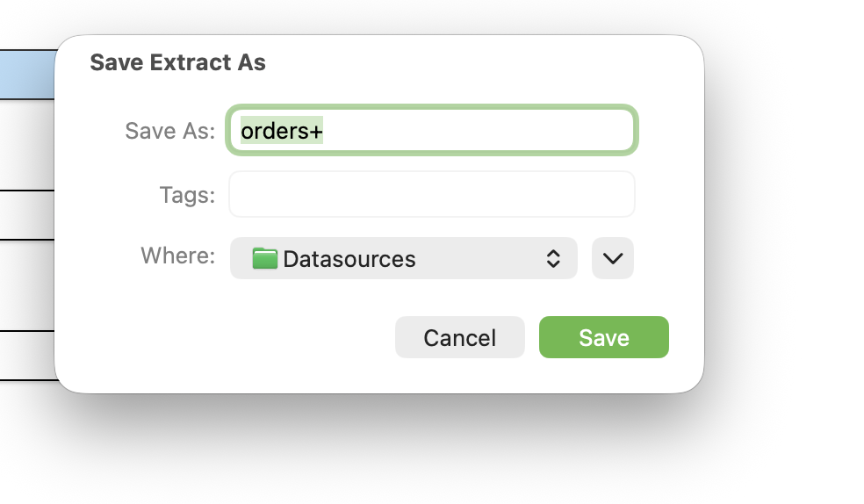Focus the Save As filename field
This screenshot has height=504, width=864.
click(431, 131)
